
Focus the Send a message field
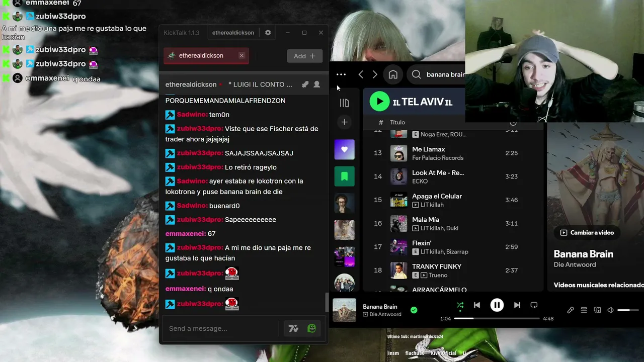click(222, 328)
